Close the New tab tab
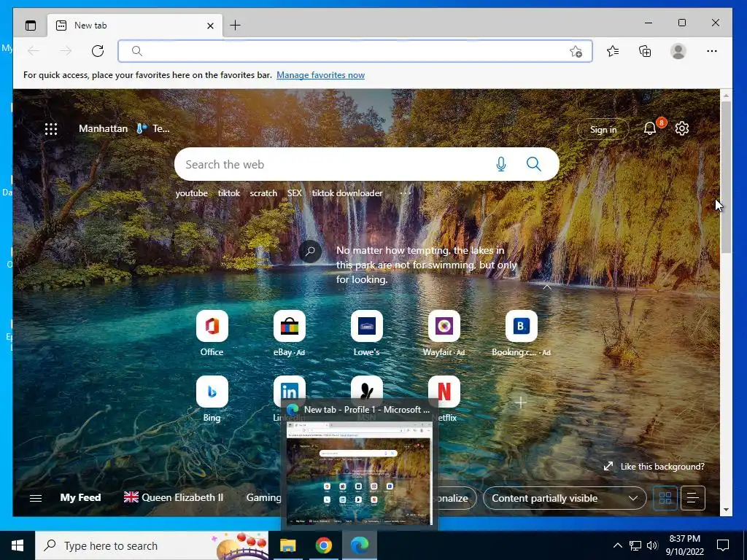 [210, 26]
